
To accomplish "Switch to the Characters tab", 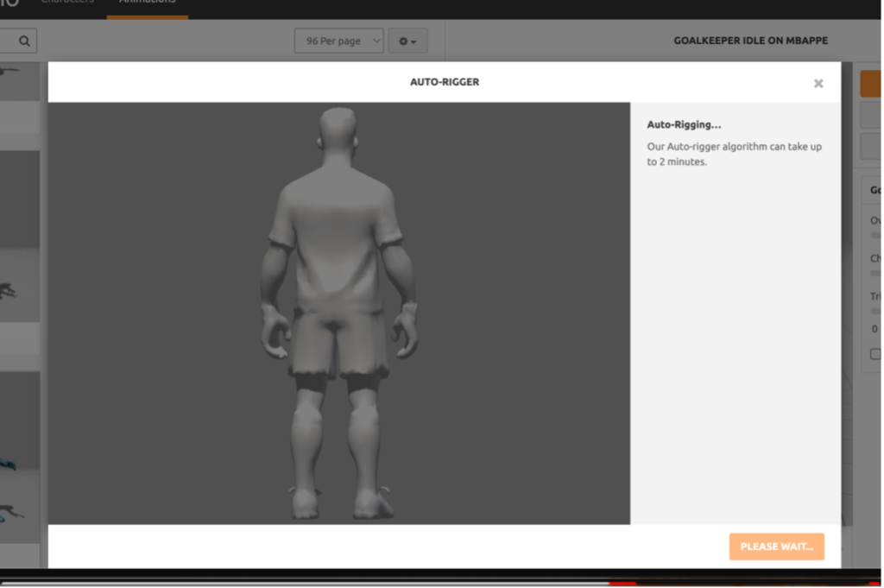I will 66,2.
